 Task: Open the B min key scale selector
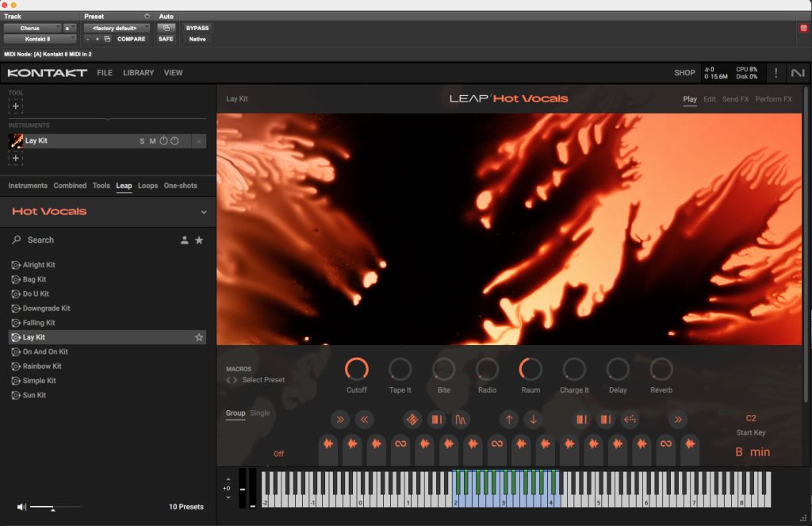coord(753,452)
